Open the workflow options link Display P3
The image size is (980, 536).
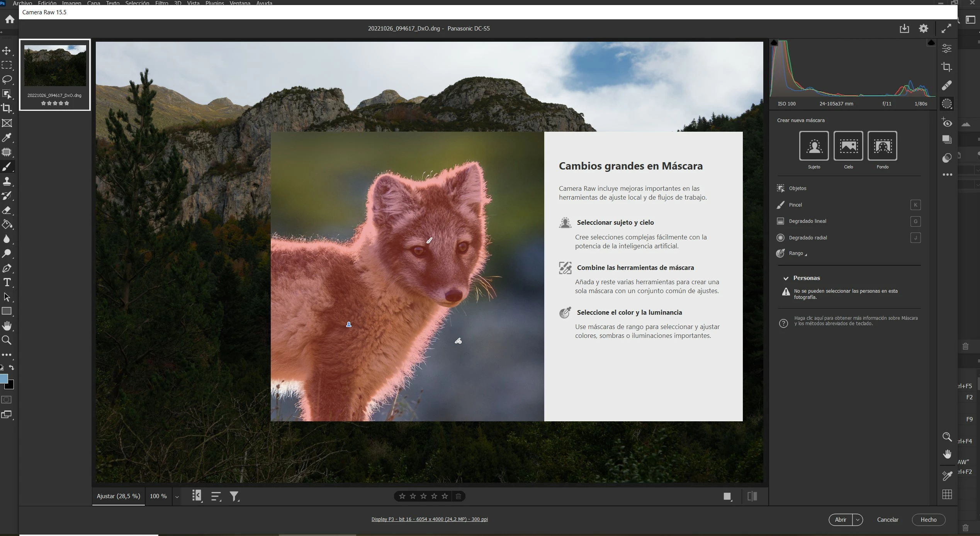pyautogui.click(x=429, y=519)
